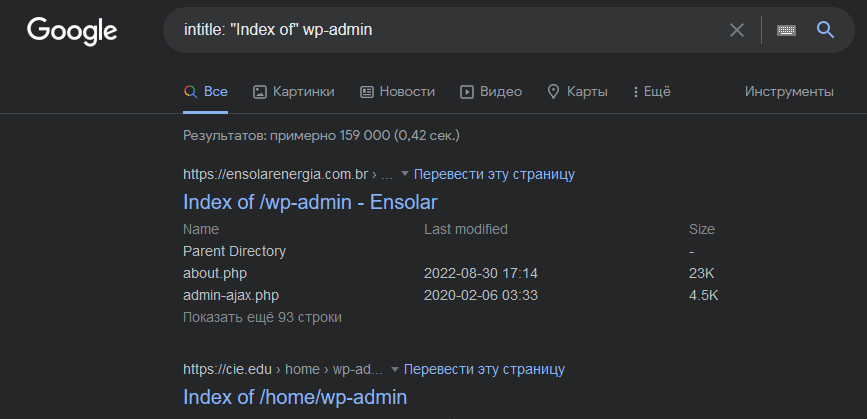Click into the search query field

(x=450, y=30)
